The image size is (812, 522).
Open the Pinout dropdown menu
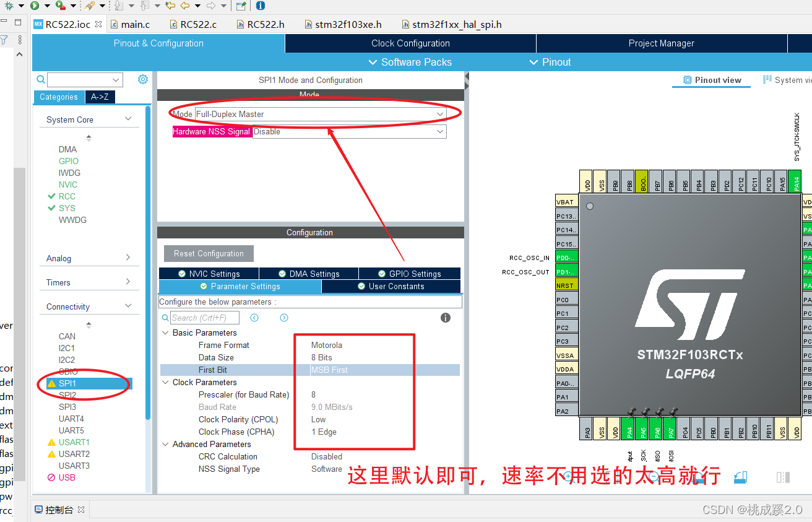coord(550,62)
